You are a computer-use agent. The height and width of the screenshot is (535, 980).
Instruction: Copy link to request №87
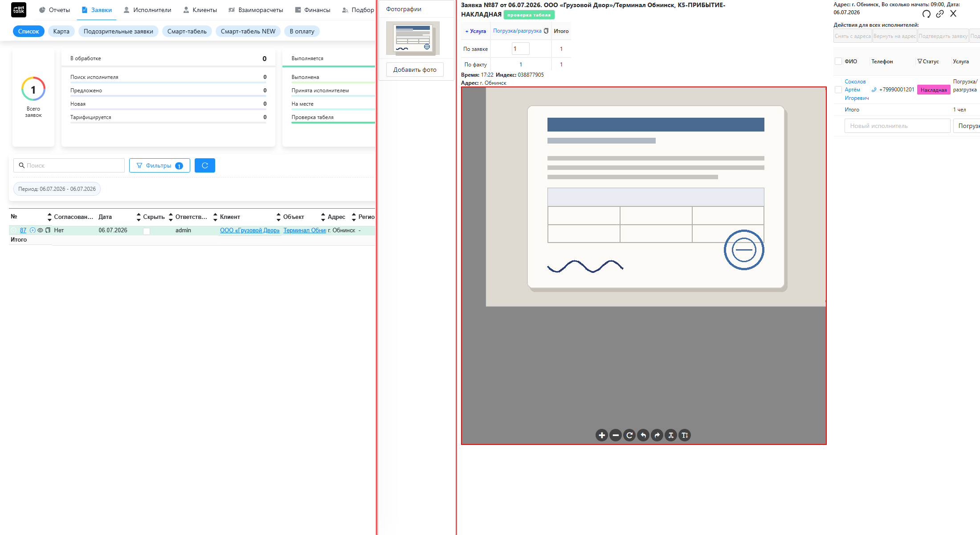pos(940,14)
